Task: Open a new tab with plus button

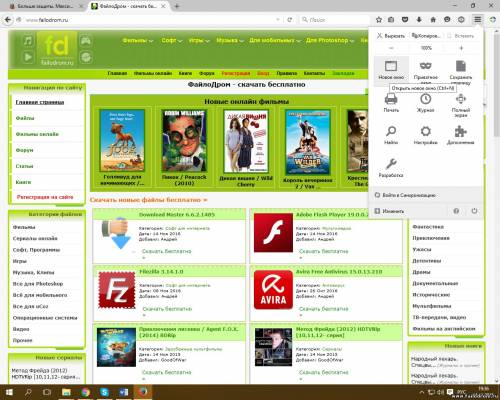Action: click(177, 6)
